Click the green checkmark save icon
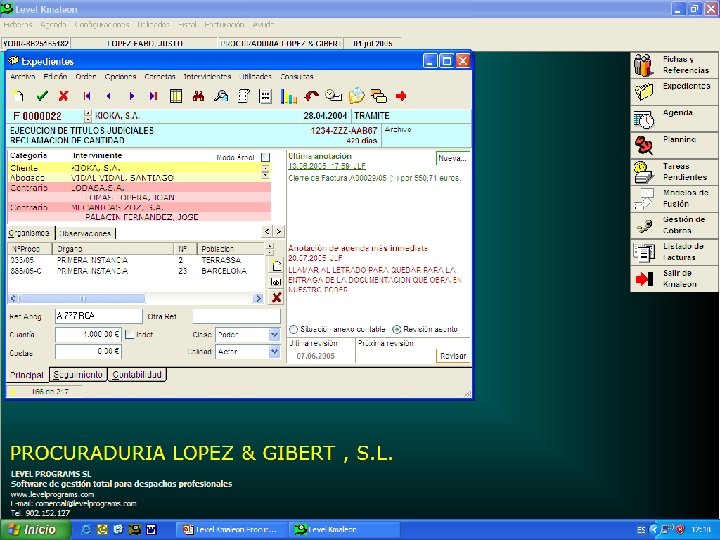Image resolution: width=720 pixels, height=540 pixels. coord(42,96)
